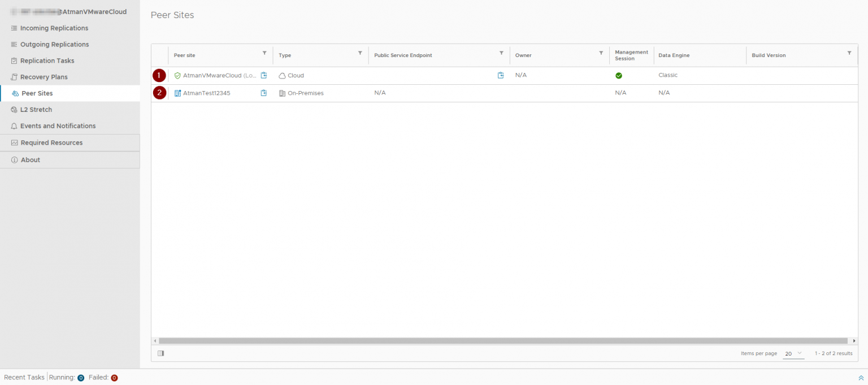Image resolution: width=868 pixels, height=385 pixels.
Task: Filter the Type column
Action: [x=360, y=53]
